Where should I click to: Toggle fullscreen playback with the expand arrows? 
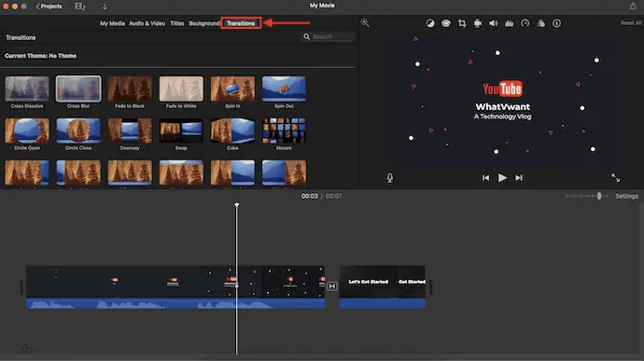click(x=615, y=177)
